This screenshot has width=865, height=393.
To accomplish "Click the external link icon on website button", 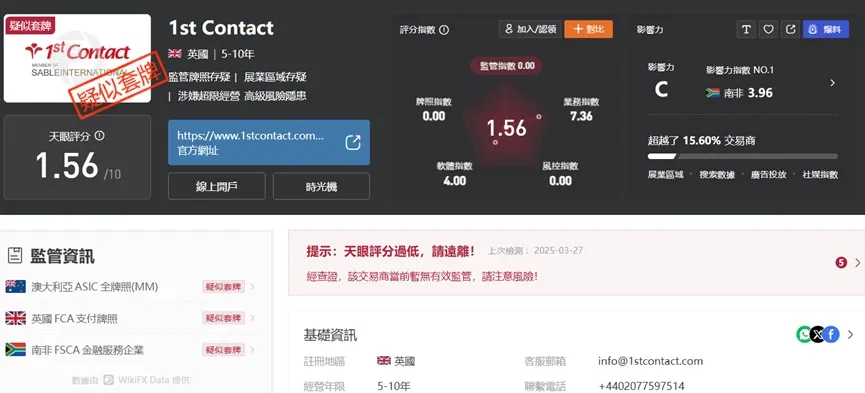I will pos(353,142).
